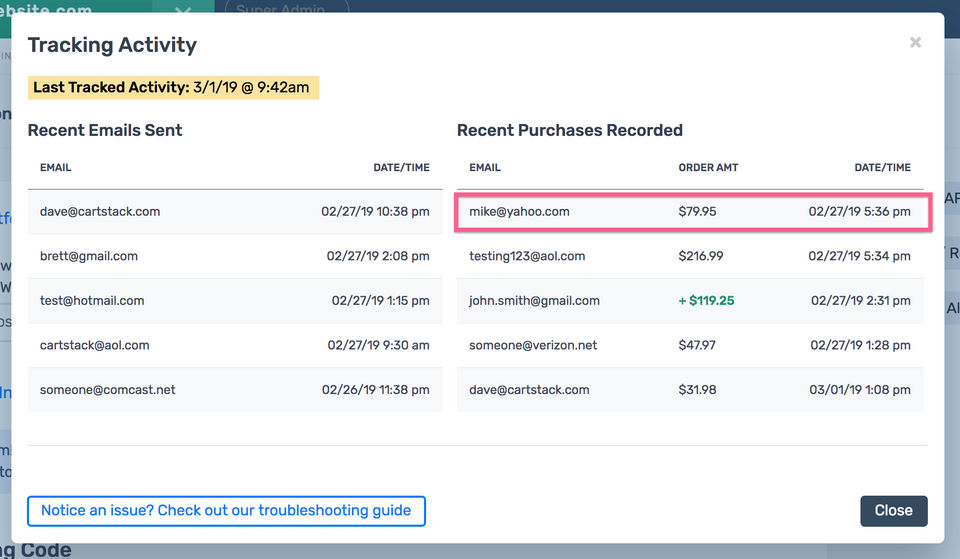Click the EMAIL header under Recent Emails Sent
This screenshot has width=960, height=559.
56,168
